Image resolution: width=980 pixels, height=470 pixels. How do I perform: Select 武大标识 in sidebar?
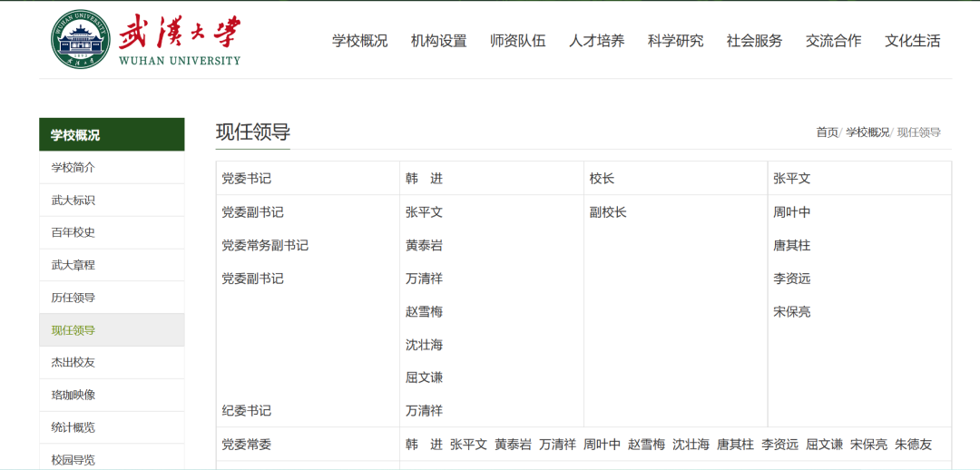tap(112, 200)
